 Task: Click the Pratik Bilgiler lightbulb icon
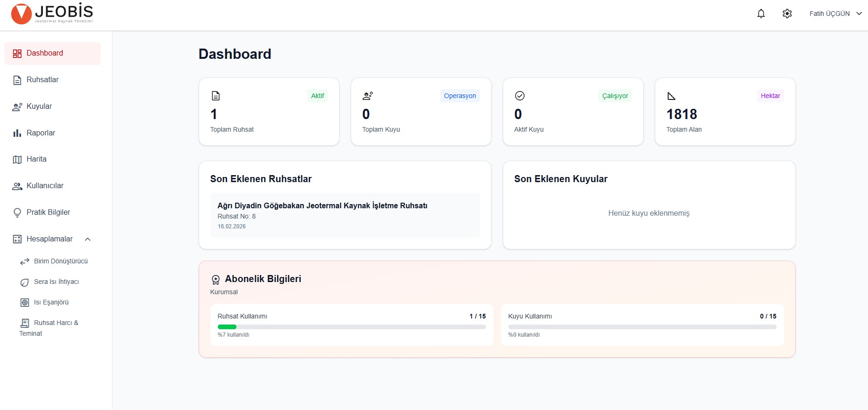17,212
